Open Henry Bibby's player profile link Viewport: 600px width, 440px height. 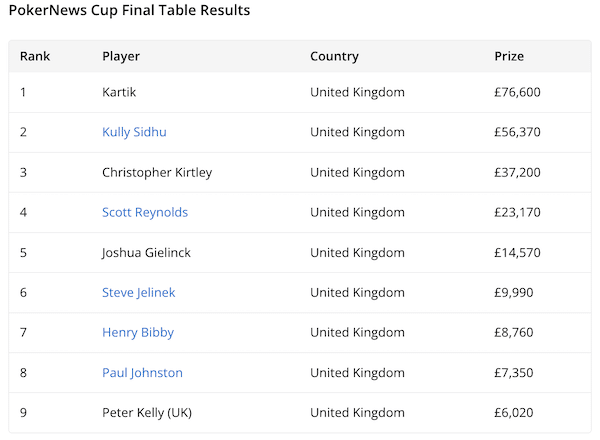pos(137,332)
